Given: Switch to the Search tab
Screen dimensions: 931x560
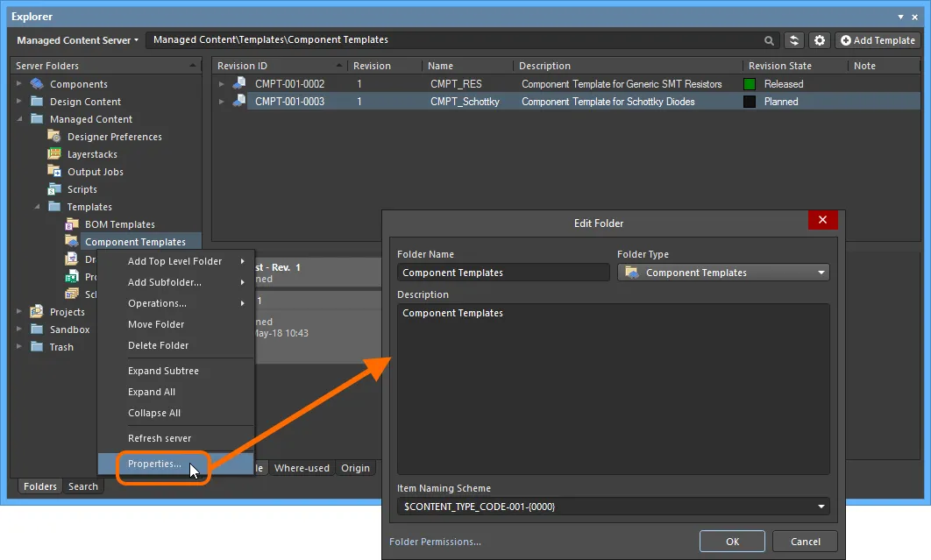Looking at the screenshot, I should (x=83, y=486).
